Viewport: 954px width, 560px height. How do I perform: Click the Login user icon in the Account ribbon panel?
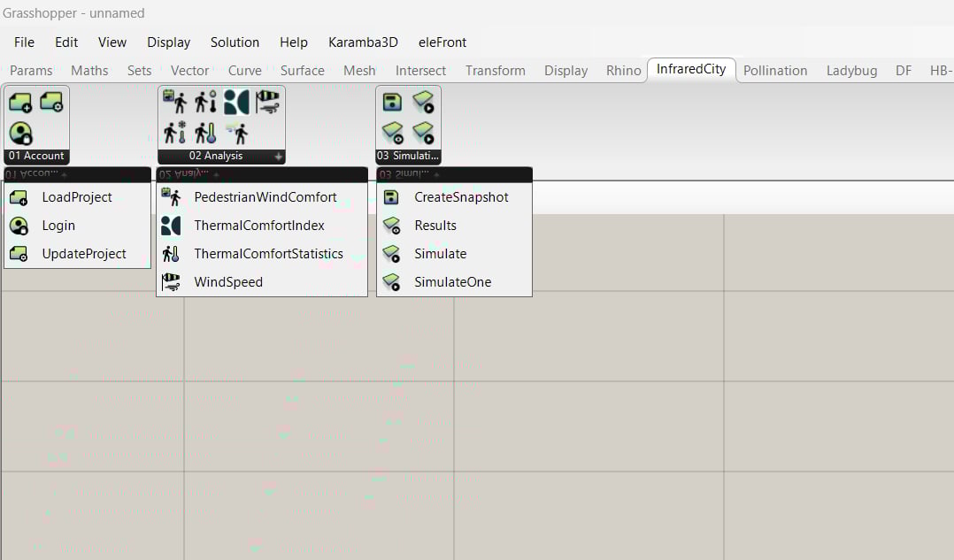click(x=20, y=134)
